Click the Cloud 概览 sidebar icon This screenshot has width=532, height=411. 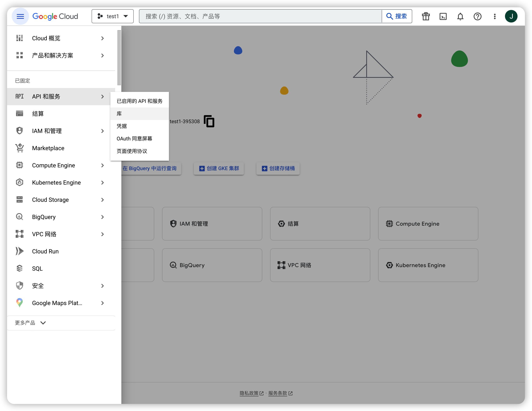[x=20, y=38]
